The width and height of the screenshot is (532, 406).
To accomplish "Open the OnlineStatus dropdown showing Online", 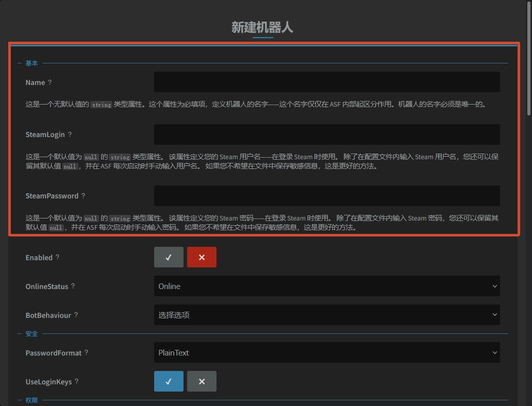I will click(x=327, y=286).
